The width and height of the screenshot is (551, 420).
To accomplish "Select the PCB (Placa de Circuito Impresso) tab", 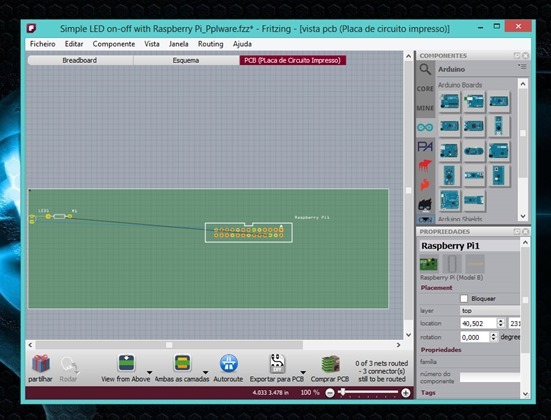I will pos(292,60).
